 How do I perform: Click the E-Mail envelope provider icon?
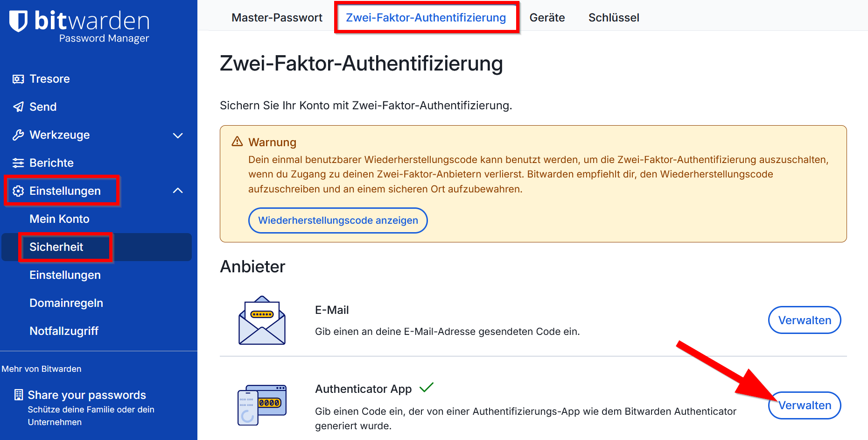pos(262,320)
